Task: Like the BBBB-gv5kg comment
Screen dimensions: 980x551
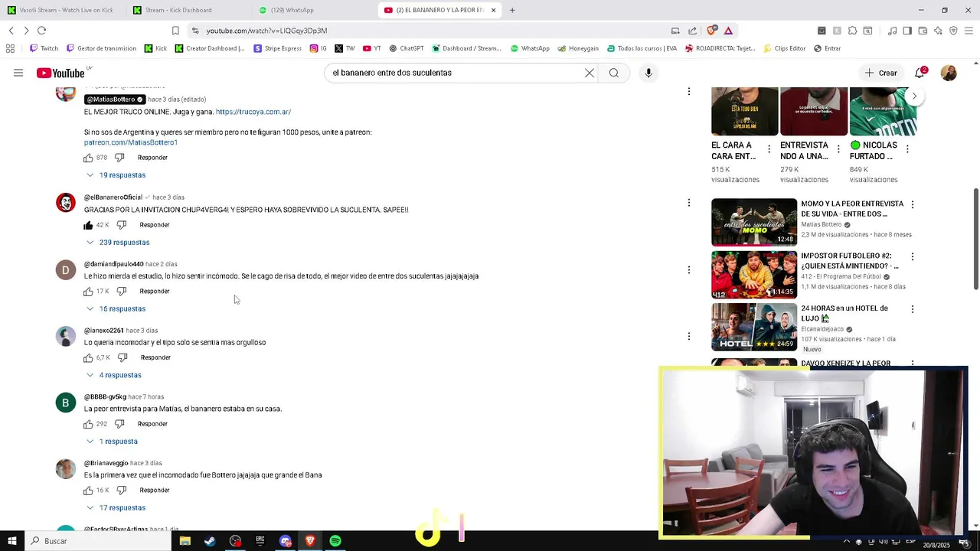Action: (x=88, y=424)
